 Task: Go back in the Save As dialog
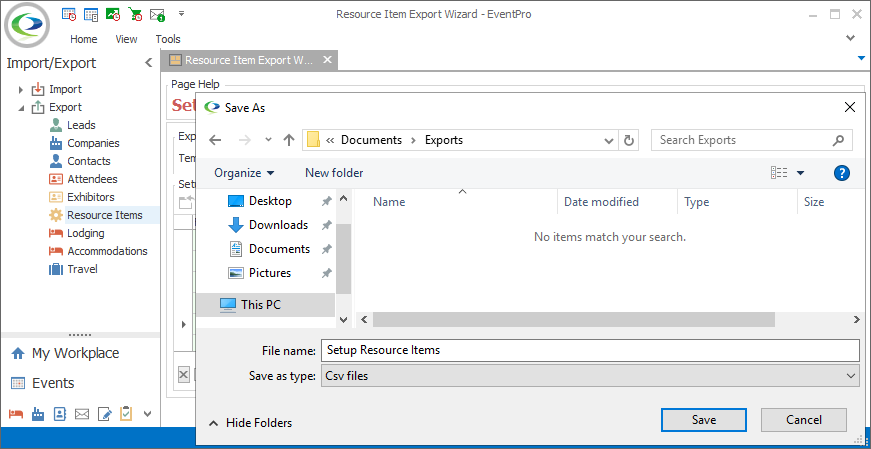216,140
